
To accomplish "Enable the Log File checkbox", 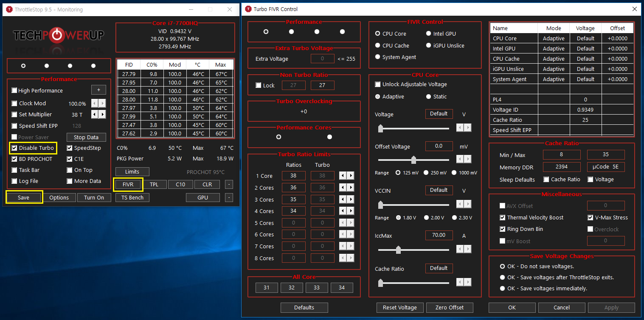I will click(14, 181).
